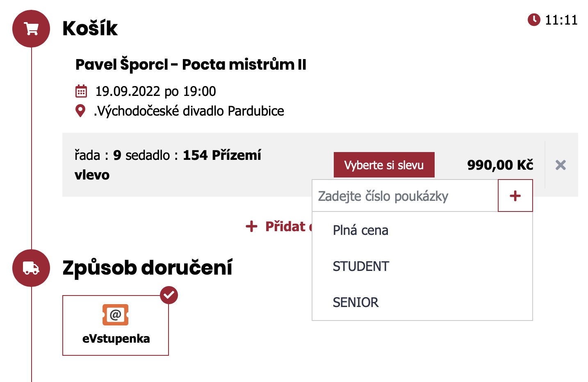Click the plus button to add voucher
This screenshot has height=382, width=588.
(x=515, y=196)
